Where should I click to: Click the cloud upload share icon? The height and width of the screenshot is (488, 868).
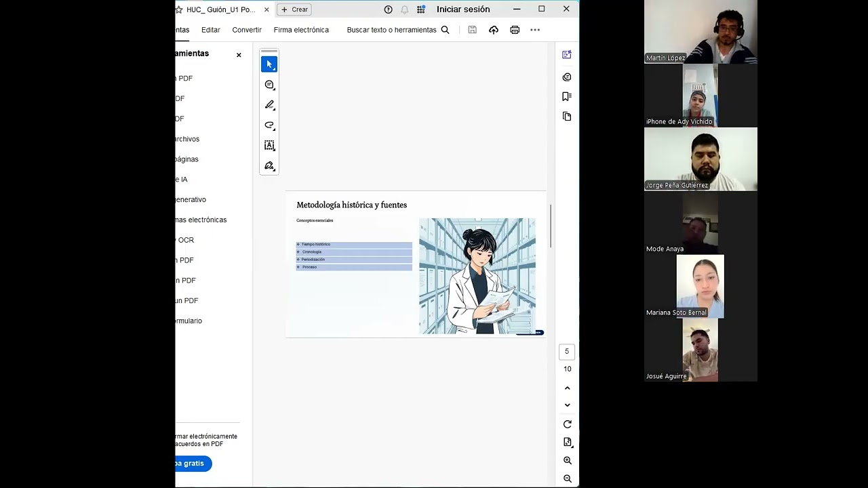click(494, 30)
